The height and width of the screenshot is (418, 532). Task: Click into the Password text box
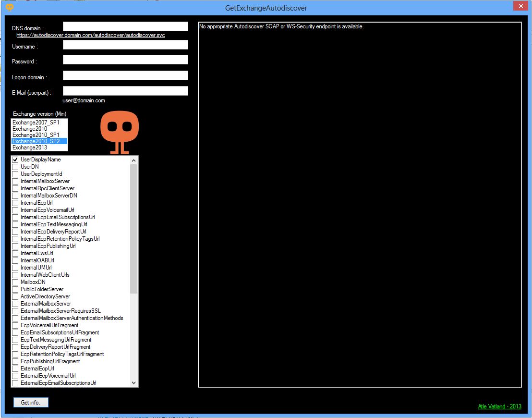(125, 60)
